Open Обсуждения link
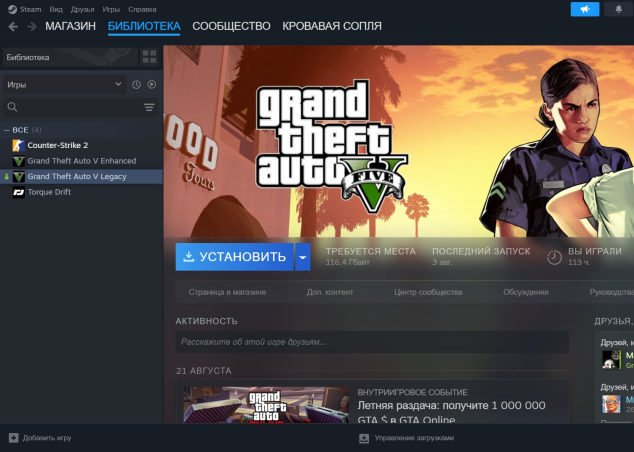 pos(526,292)
